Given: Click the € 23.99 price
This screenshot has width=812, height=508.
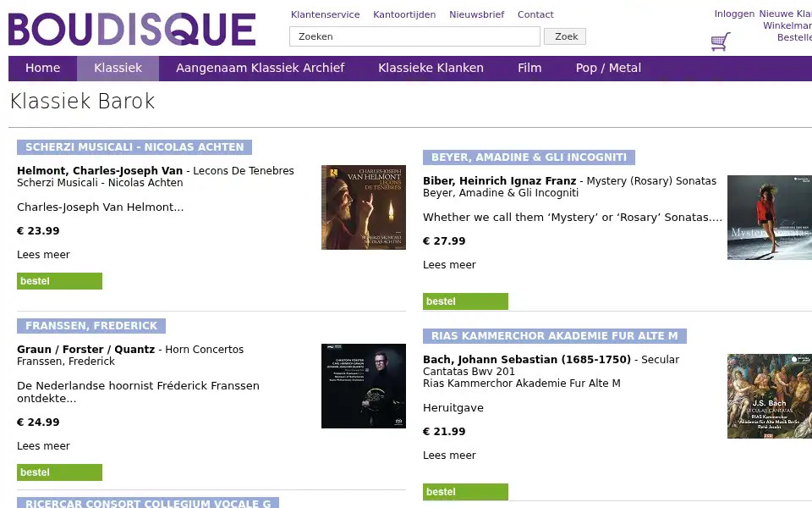Looking at the screenshot, I should (38, 230).
